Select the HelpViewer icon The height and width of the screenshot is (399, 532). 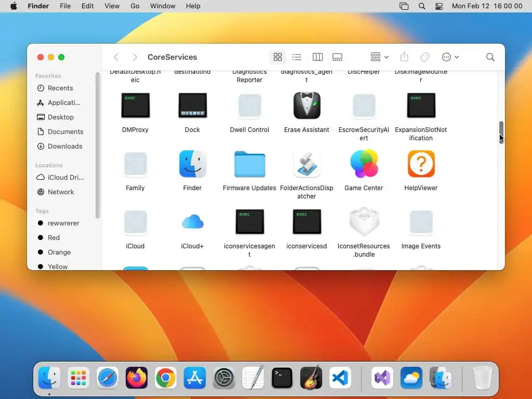coord(421,164)
